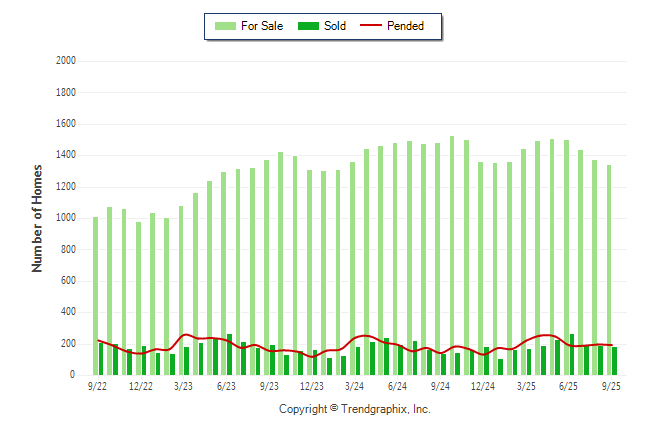
Task: Click the 3/23 x-axis date label
Action: click(183, 386)
